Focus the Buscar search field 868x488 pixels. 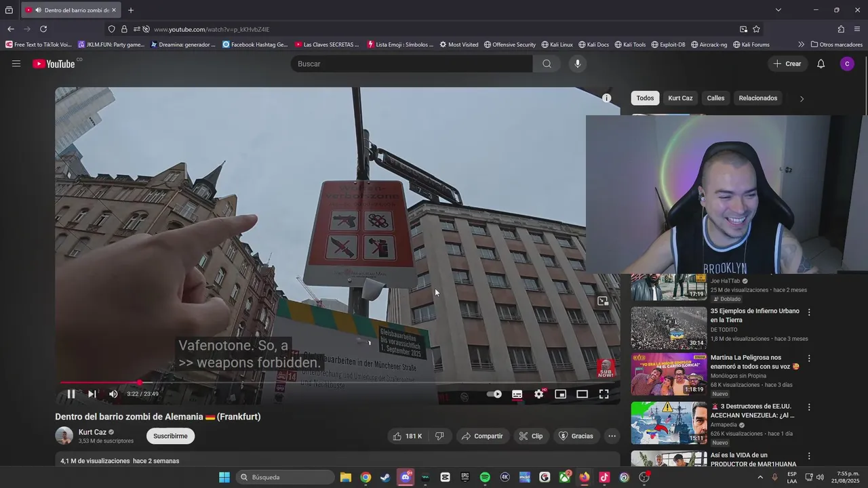[412, 64]
